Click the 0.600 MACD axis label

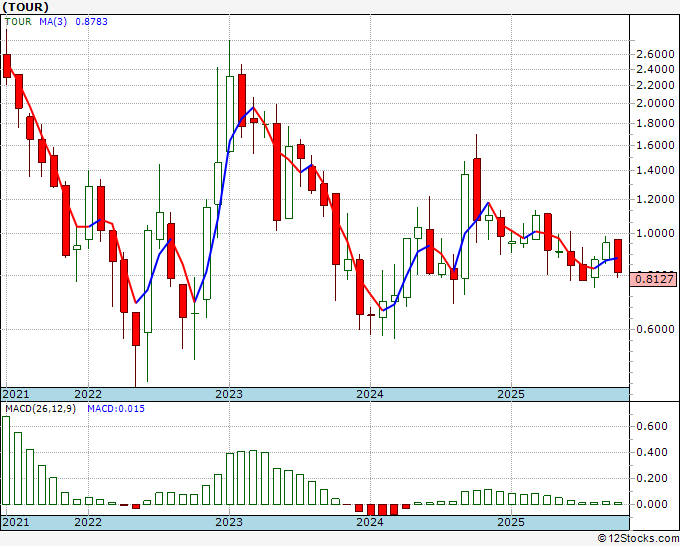pos(652,426)
